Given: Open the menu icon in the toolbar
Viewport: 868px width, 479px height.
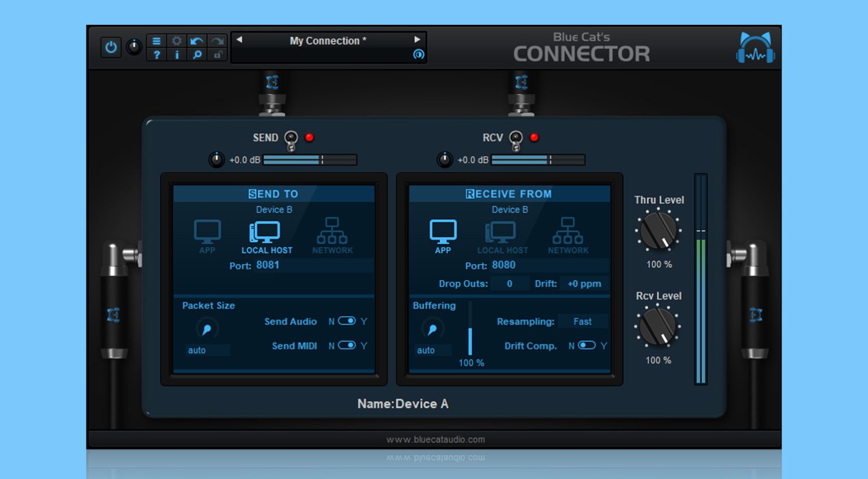Looking at the screenshot, I should (x=157, y=40).
